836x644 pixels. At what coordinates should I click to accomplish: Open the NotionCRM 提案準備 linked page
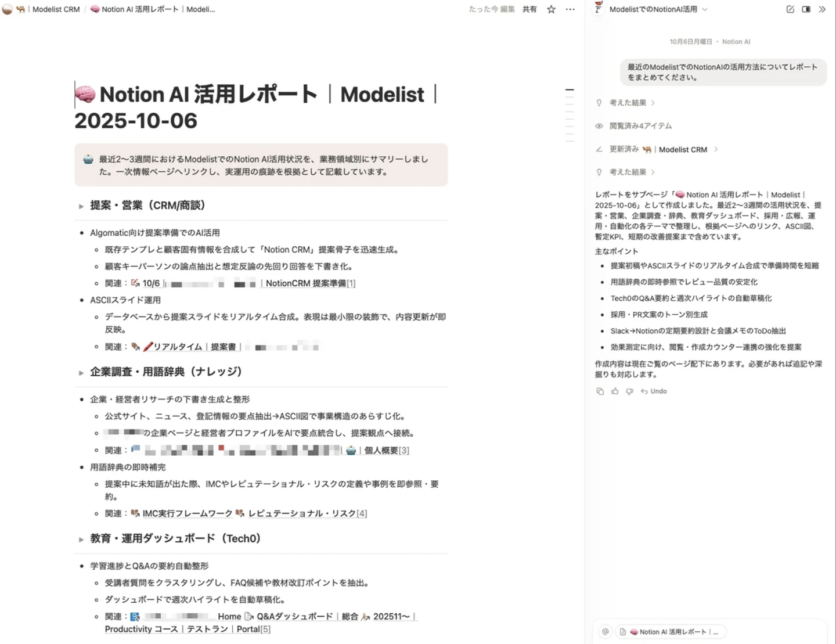pos(306,283)
